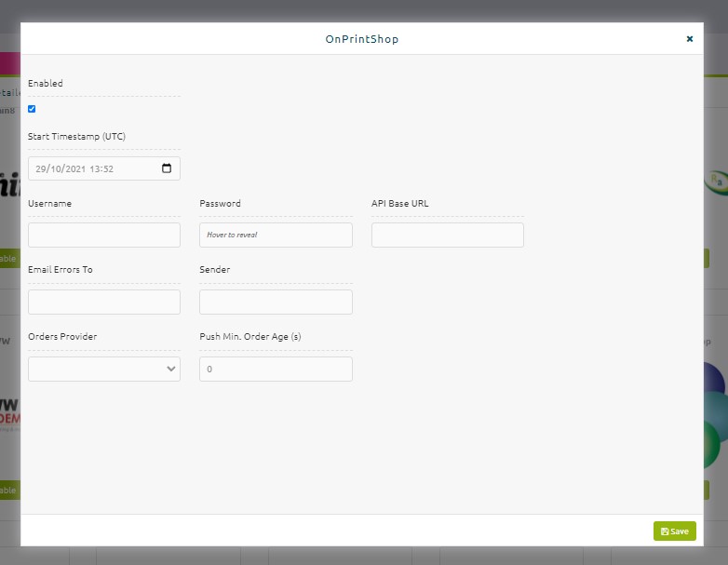The height and width of the screenshot is (565, 728).
Task: Select the time portion 13:52 in timestamp
Action: click(101, 169)
